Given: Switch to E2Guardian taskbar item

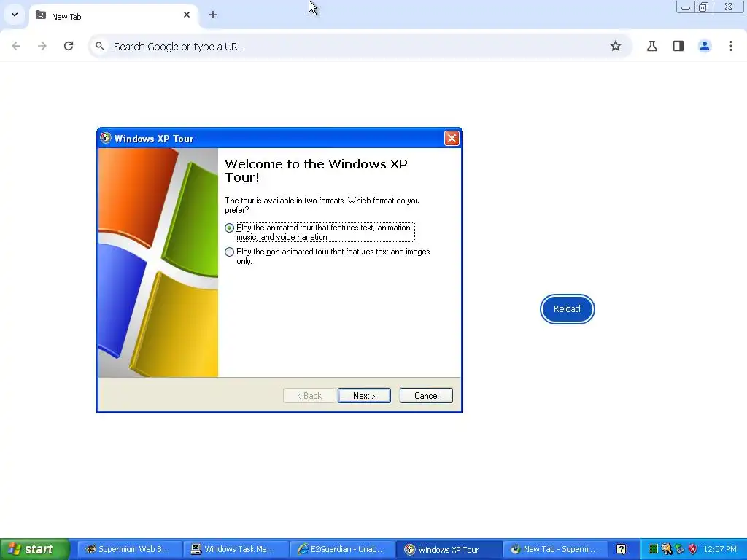Looking at the screenshot, I should [x=341, y=549].
